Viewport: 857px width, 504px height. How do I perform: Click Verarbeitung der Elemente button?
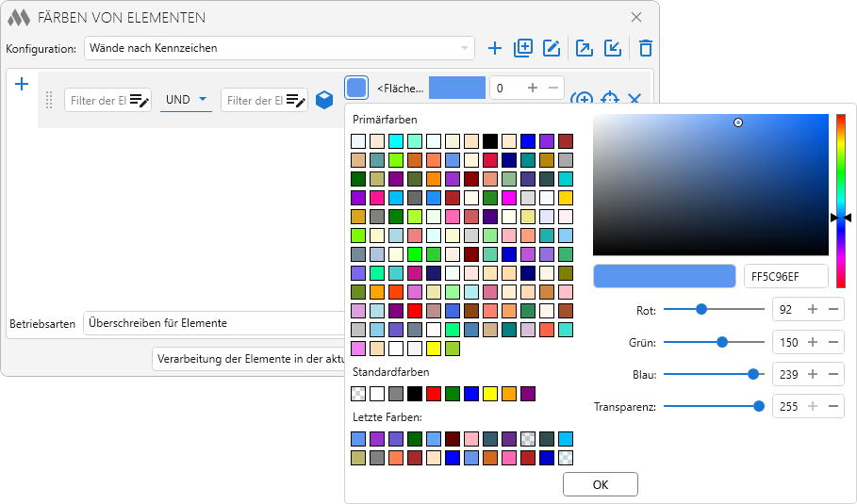pyautogui.click(x=248, y=360)
